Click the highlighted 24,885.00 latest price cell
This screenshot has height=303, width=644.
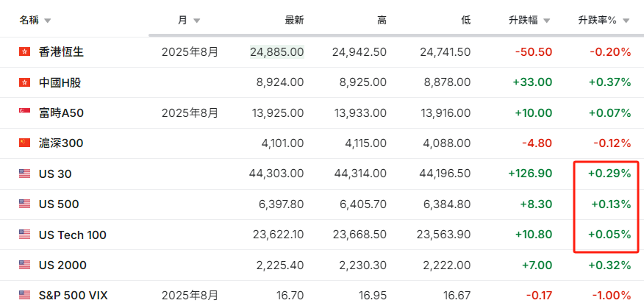coord(277,51)
